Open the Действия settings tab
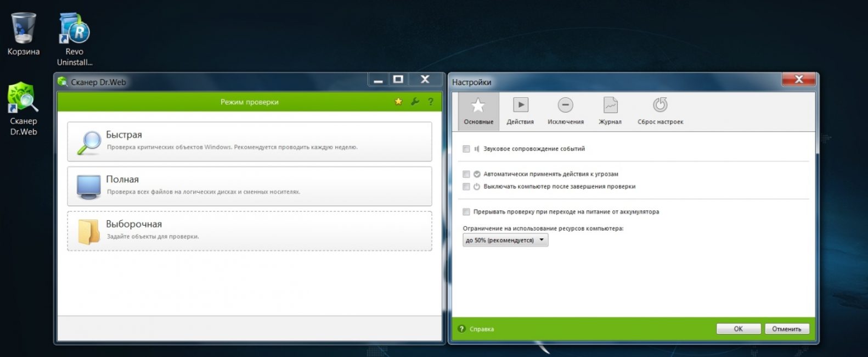Viewport: 868px width, 357px height. [x=520, y=111]
